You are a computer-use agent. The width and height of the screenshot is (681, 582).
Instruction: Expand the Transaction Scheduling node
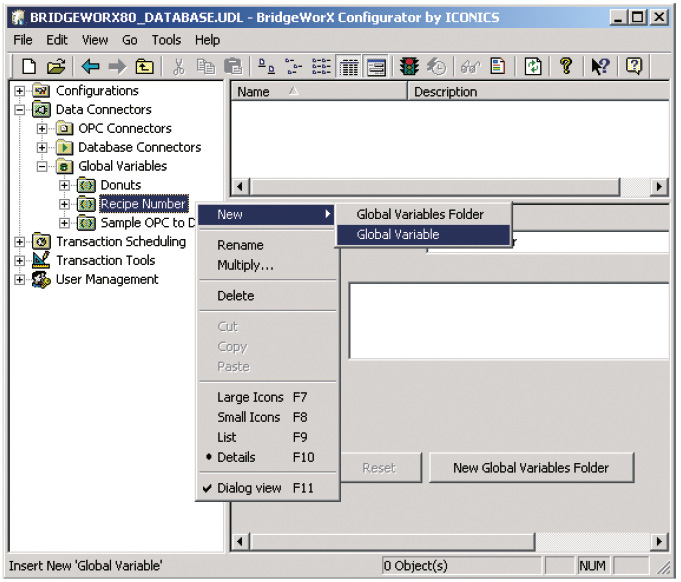pos(19,242)
